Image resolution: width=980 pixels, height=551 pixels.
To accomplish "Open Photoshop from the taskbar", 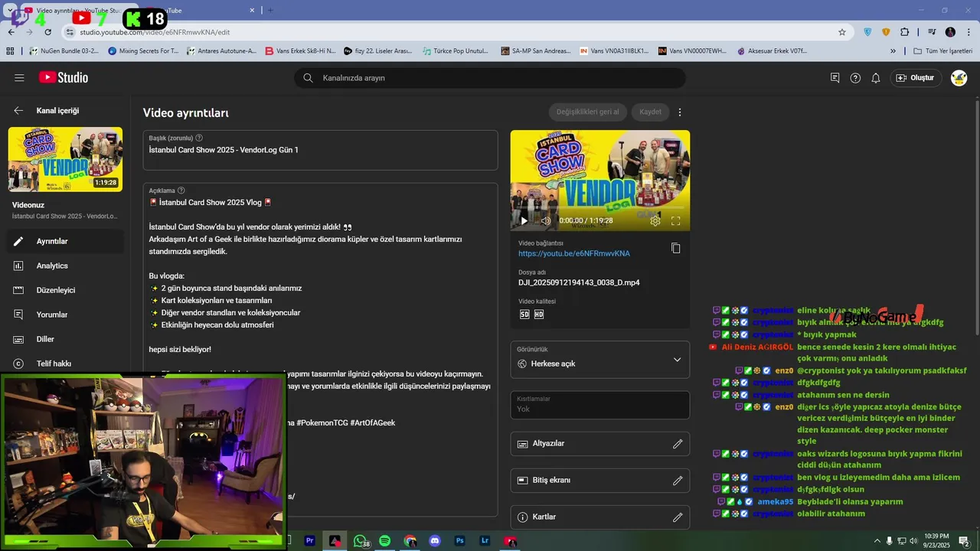I will tap(460, 541).
